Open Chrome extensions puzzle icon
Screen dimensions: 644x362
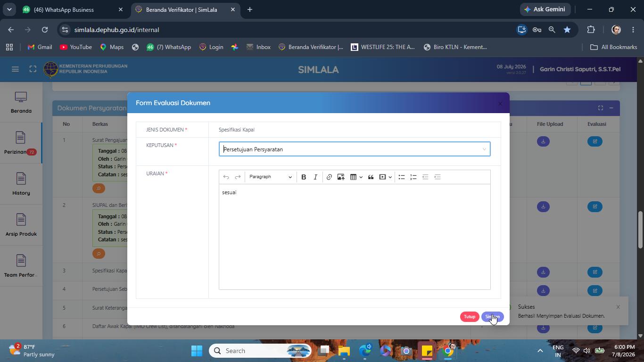pyautogui.click(x=591, y=30)
